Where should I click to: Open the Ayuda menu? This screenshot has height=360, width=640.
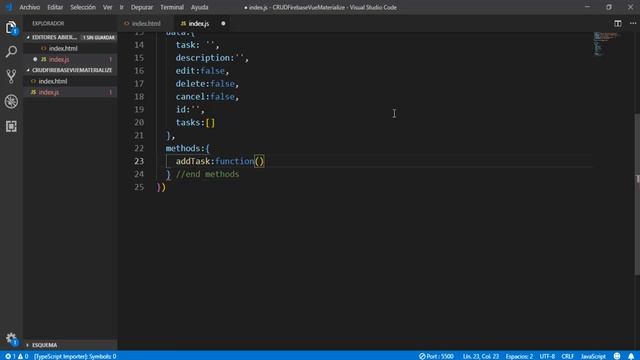pyautogui.click(x=199, y=7)
